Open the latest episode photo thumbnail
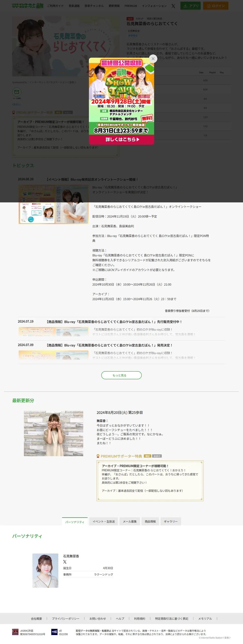This screenshot has width=243, height=644. coord(53,434)
